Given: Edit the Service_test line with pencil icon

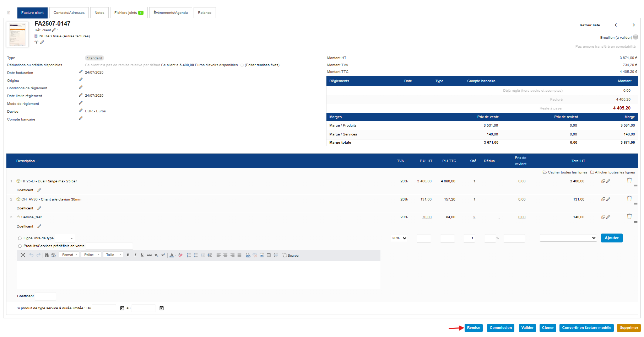Looking at the screenshot, I should pyautogui.click(x=608, y=217).
